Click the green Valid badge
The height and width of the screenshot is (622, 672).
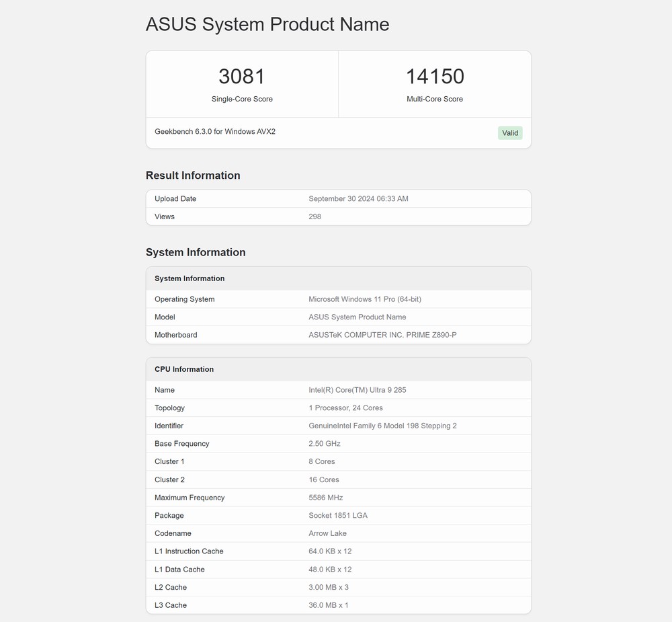coord(510,133)
